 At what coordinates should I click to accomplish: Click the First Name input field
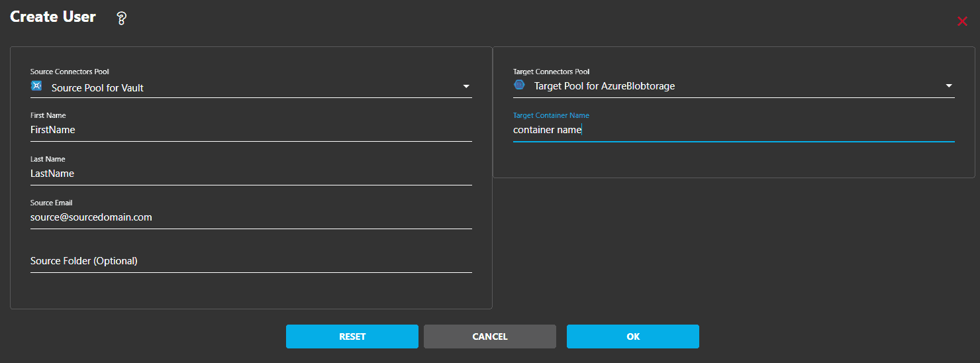[x=251, y=130]
